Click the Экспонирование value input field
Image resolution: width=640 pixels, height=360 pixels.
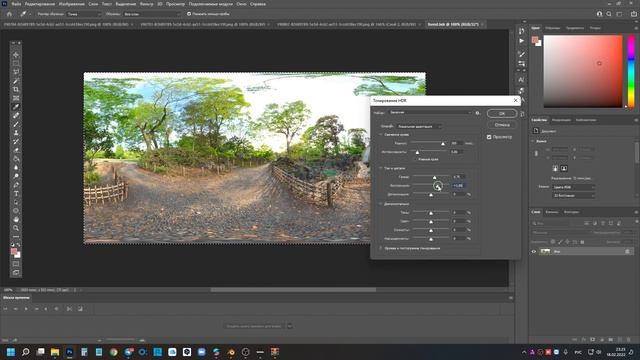pos(458,185)
